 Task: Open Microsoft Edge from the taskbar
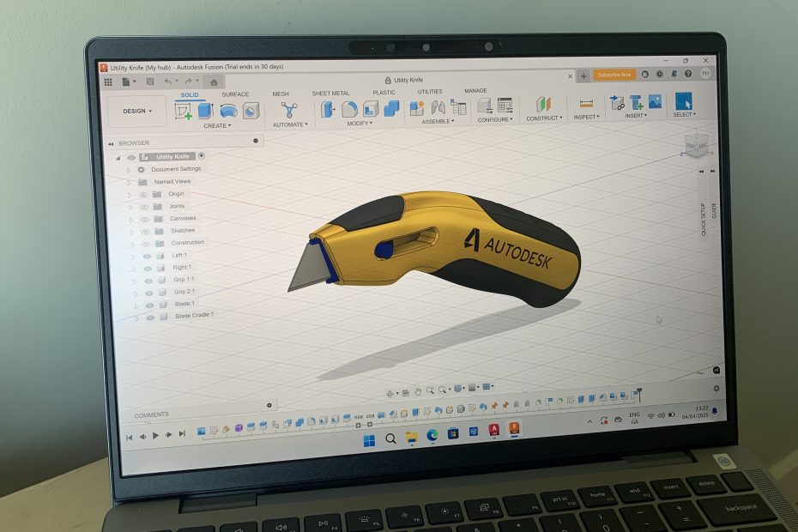tap(432, 435)
